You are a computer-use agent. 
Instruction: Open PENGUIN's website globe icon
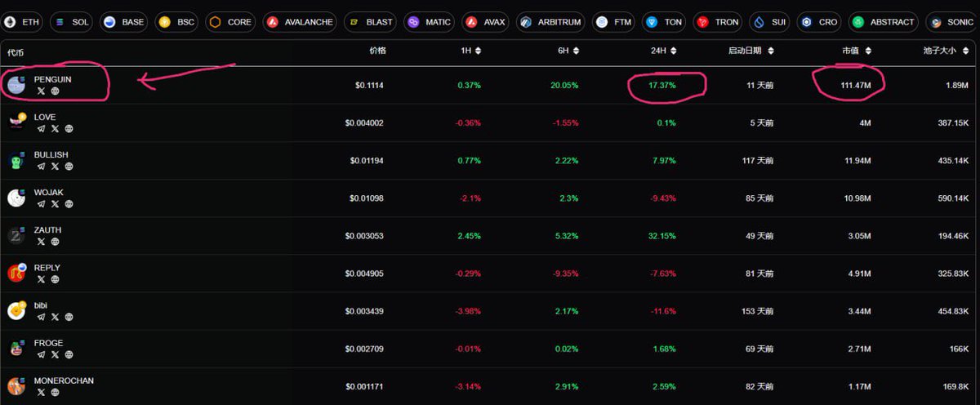tap(55, 91)
